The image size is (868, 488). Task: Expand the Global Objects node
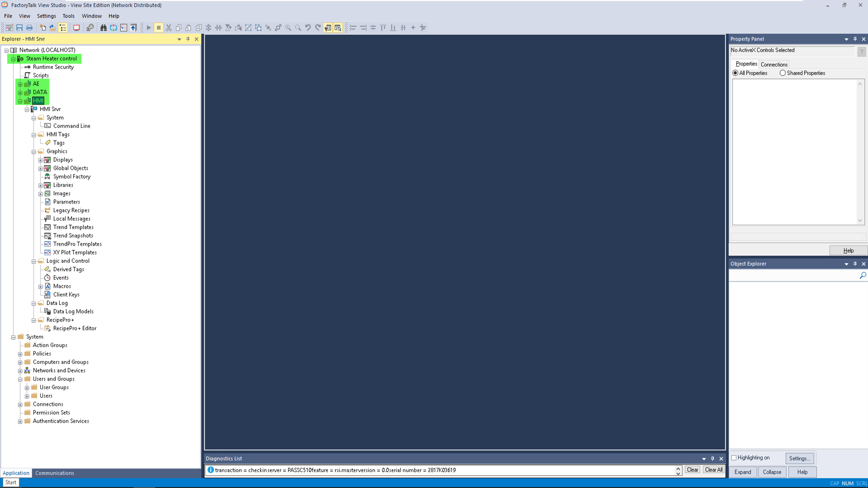pos(41,168)
